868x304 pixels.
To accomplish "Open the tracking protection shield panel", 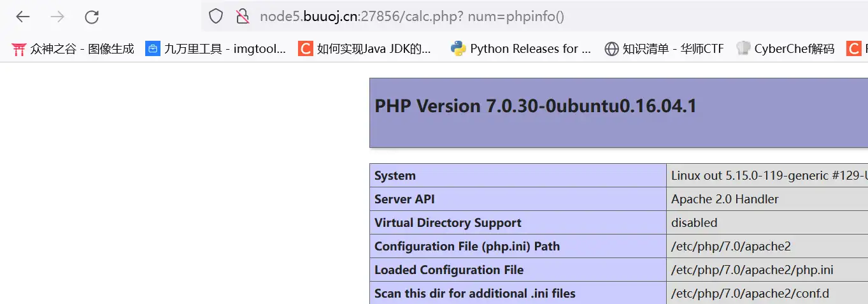I will [216, 17].
